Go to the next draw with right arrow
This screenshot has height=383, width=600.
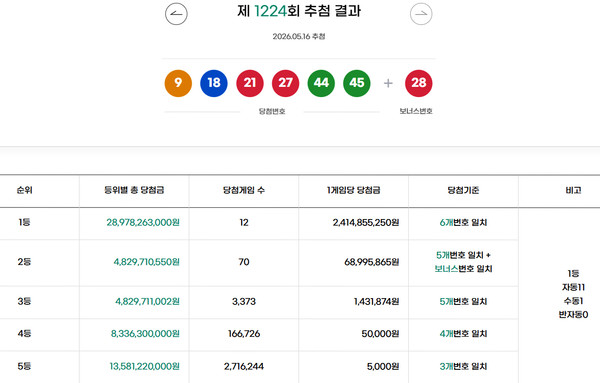pos(421,14)
